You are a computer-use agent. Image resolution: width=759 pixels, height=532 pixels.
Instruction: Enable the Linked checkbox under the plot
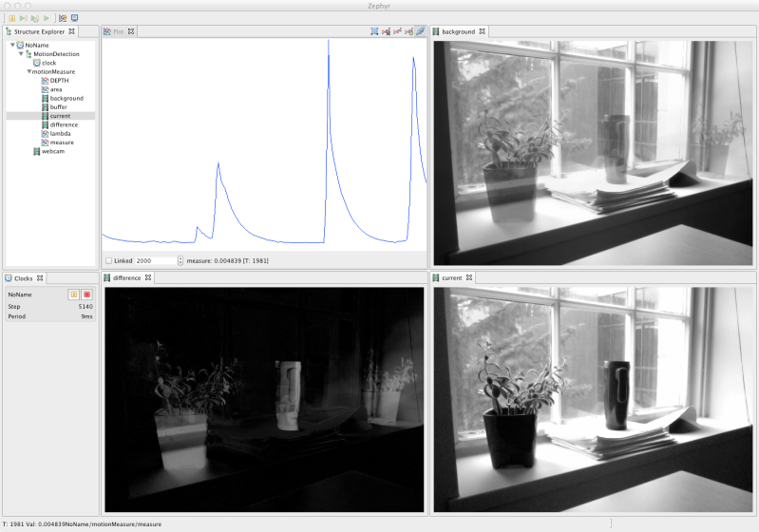109,261
